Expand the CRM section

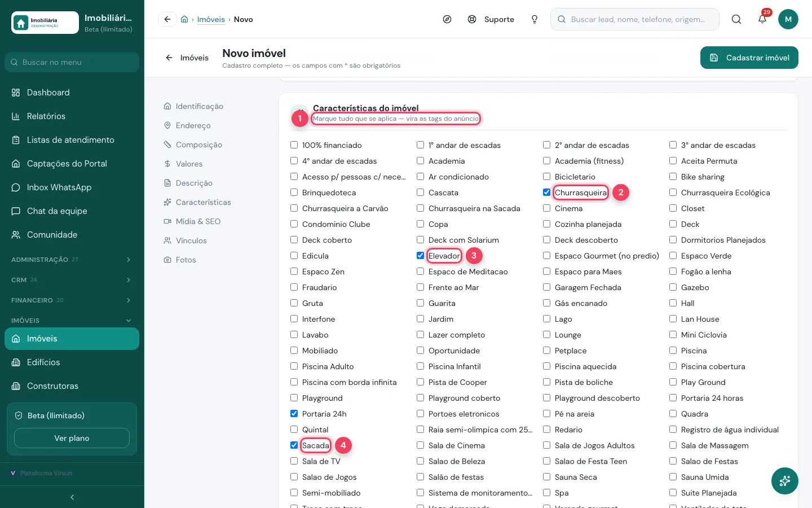click(x=72, y=280)
